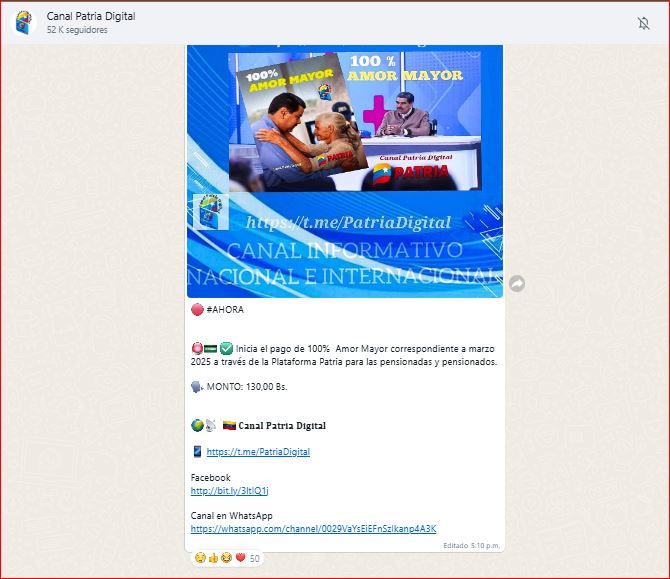
Task: Open the 100% Amor Mayor image
Action: pyautogui.click(x=345, y=171)
